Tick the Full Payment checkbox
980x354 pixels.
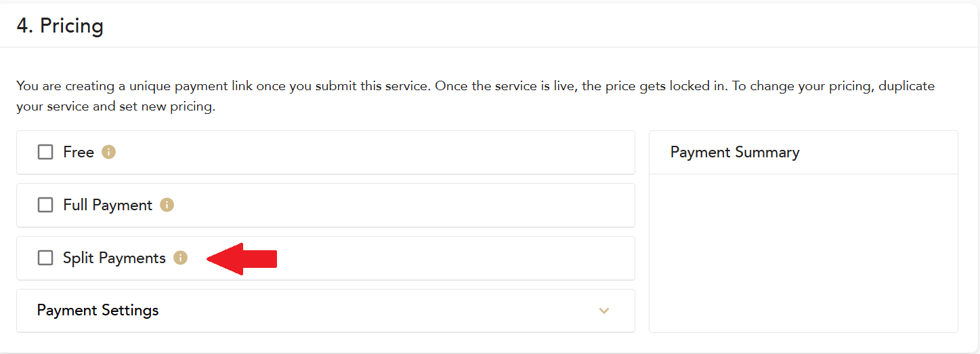(45, 205)
